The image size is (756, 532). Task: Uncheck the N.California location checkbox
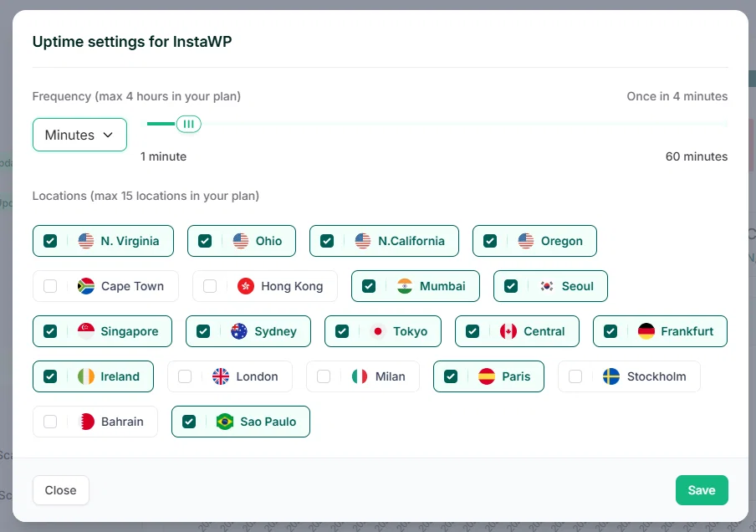coord(327,241)
